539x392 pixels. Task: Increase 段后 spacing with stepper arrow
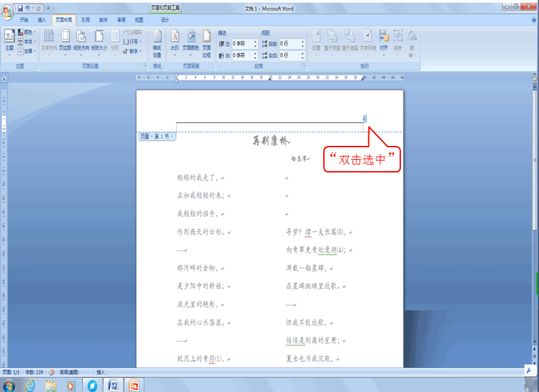(303, 54)
